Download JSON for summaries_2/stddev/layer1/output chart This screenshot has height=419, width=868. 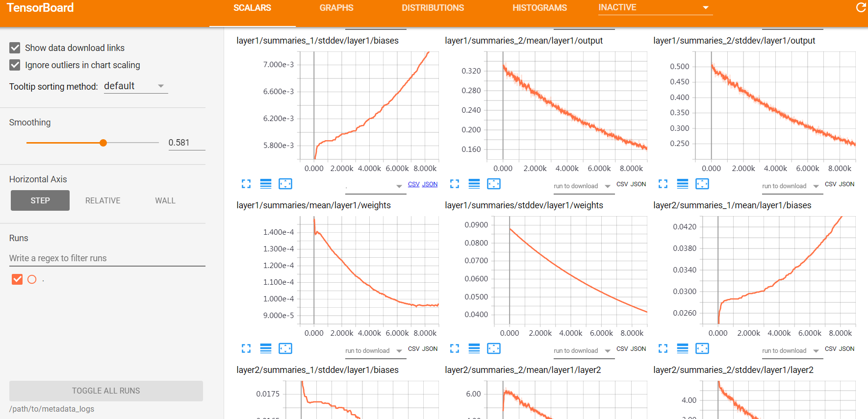846,184
